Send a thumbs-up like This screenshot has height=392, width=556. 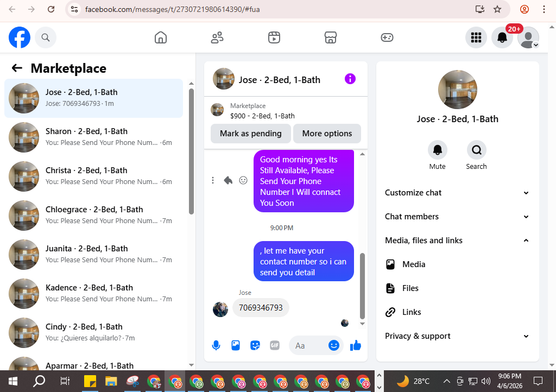click(355, 345)
